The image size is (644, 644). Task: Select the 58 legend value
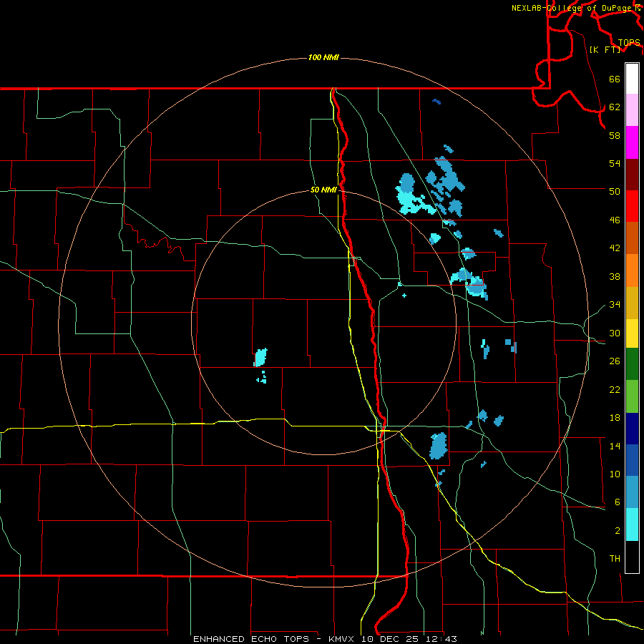pos(615,135)
